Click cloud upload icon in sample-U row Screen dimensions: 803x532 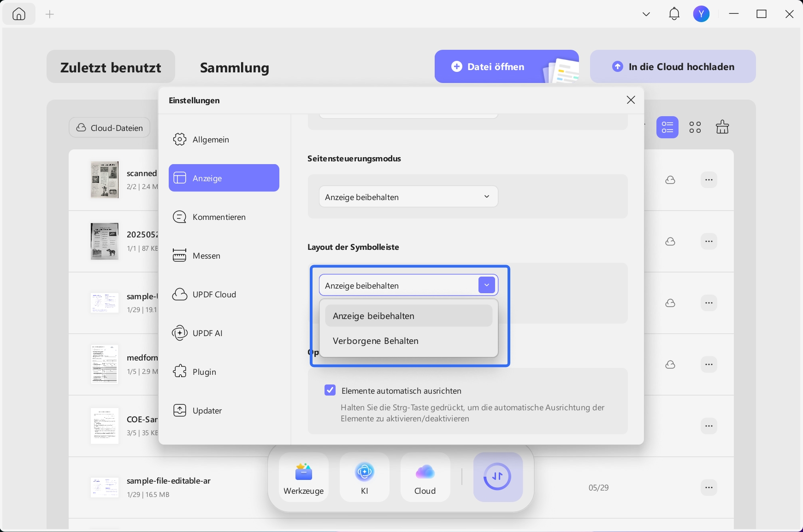670,303
